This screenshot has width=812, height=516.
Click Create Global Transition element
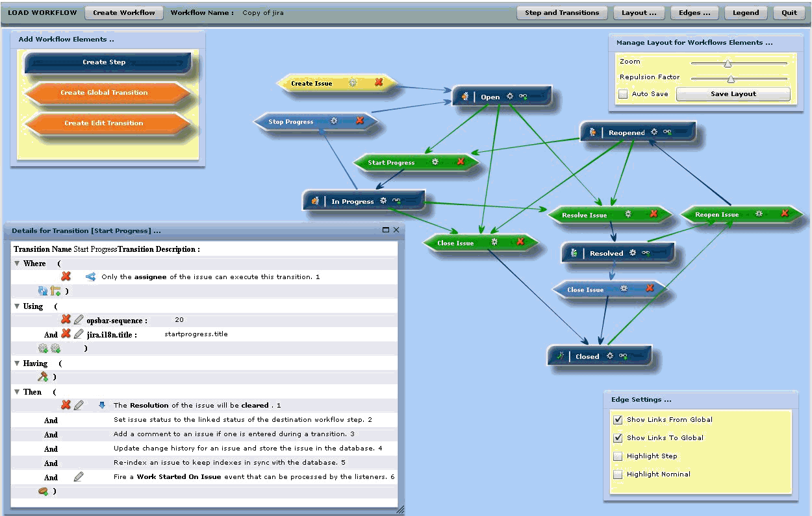(108, 93)
